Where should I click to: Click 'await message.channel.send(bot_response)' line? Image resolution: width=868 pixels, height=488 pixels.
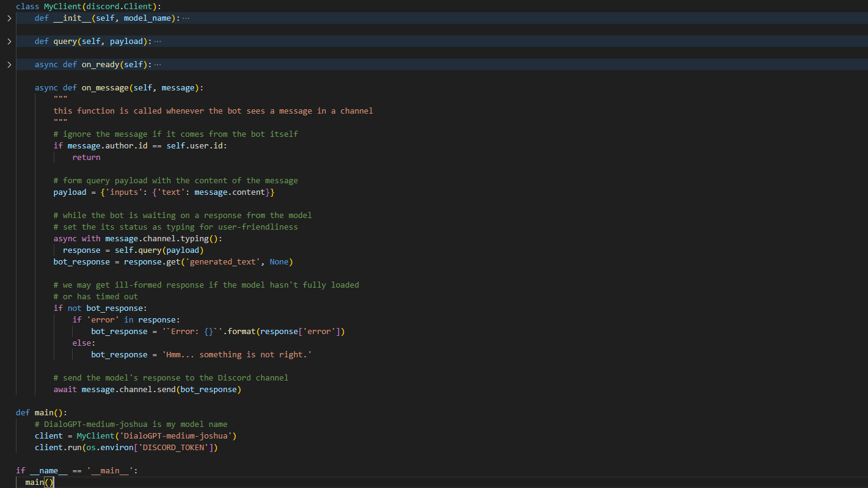[147, 390]
